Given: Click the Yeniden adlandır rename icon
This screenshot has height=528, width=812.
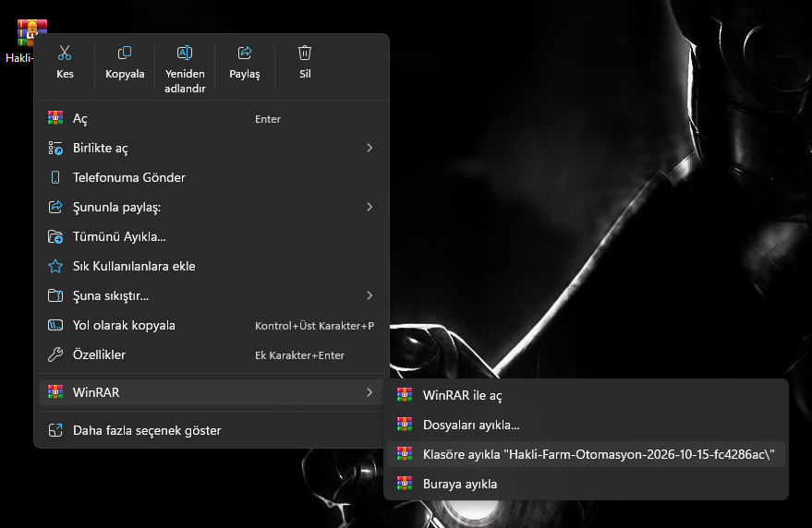Looking at the screenshot, I should [185, 53].
